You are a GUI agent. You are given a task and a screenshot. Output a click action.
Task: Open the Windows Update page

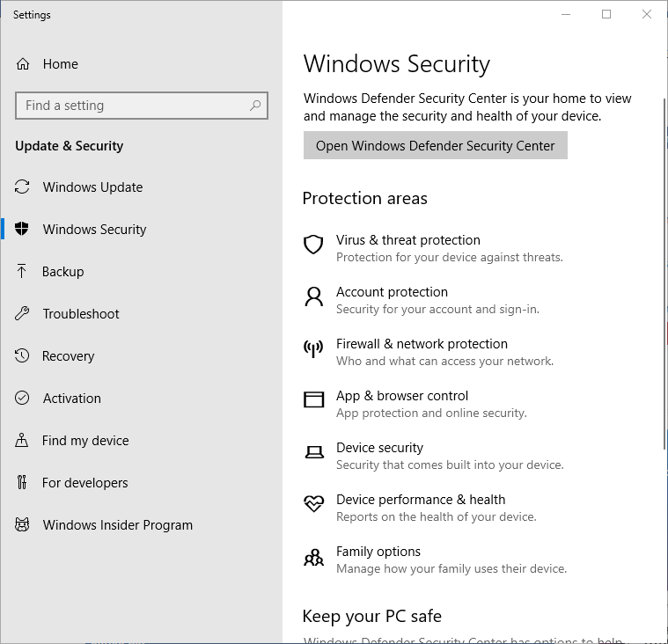pyautogui.click(x=142, y=187)
